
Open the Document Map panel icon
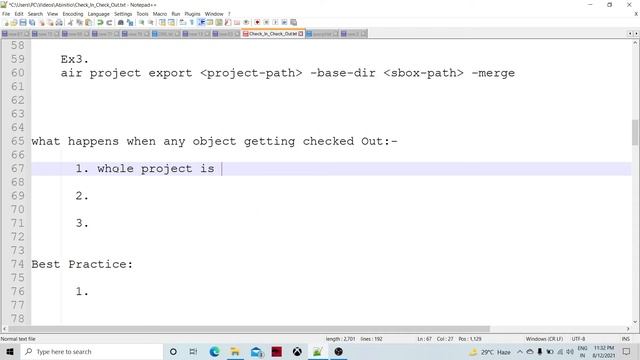click(x=219, y=22)
